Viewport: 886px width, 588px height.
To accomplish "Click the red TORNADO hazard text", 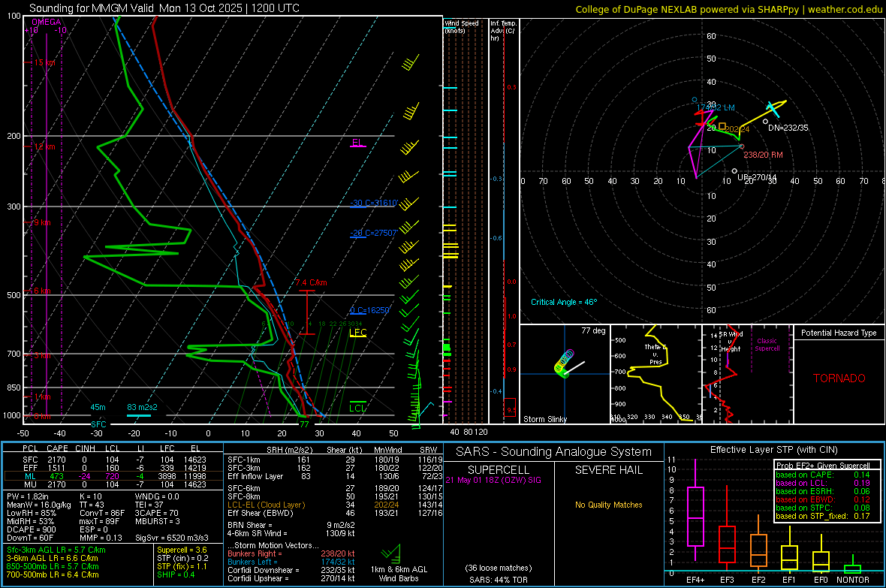I will (x=839, y=378).
